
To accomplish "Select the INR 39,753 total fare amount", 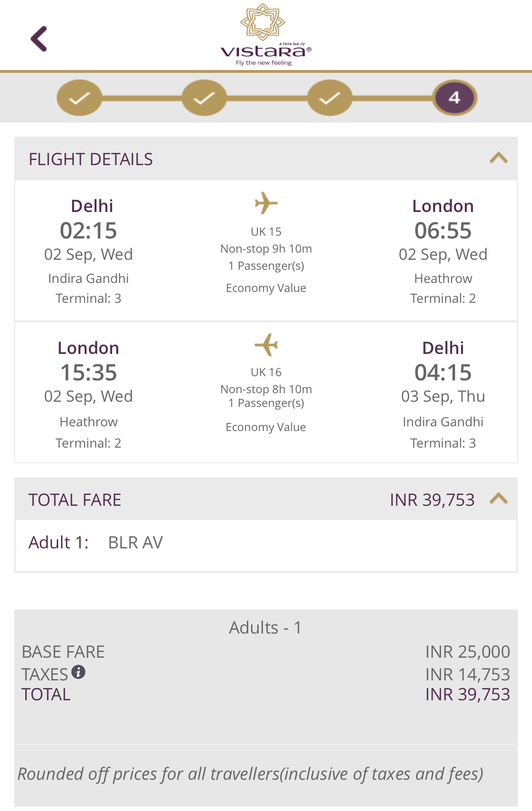I will tap(432, 500).
